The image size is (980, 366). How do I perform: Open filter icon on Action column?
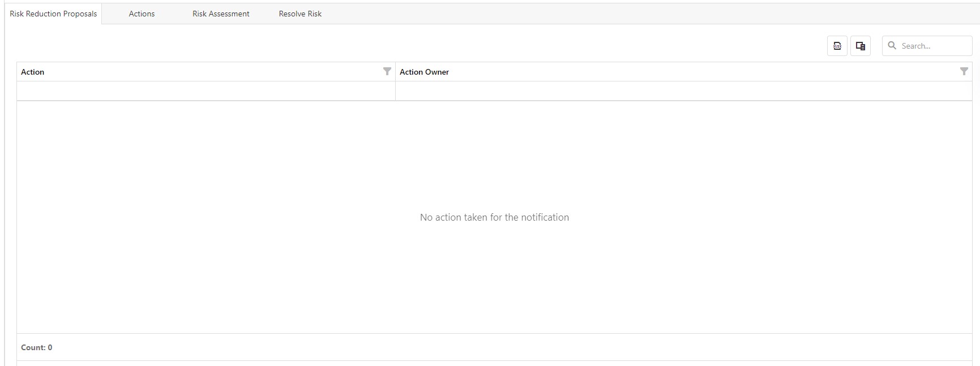pos(387,71)
